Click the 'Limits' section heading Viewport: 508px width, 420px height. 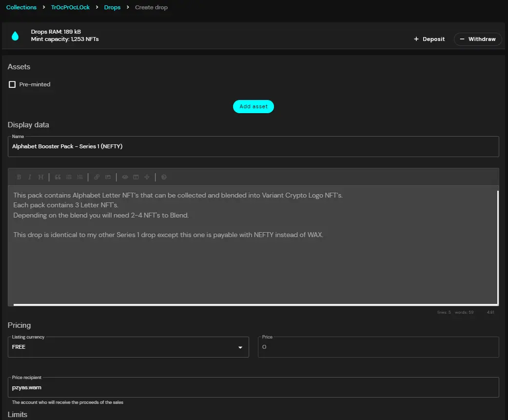pyautogui.click(x=18, y=415)
